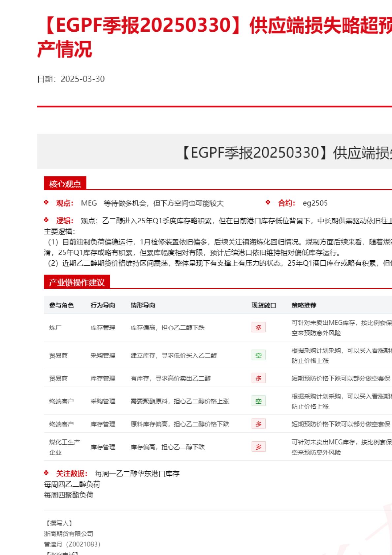
Task: Click the 参与角色 column header
Action: click(61, 305)
